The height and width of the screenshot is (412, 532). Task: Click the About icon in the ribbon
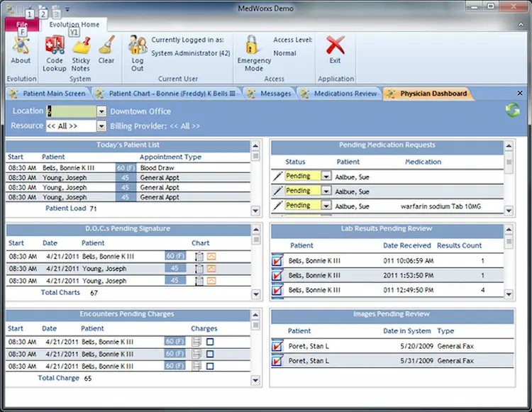click(x=21, y=46)
